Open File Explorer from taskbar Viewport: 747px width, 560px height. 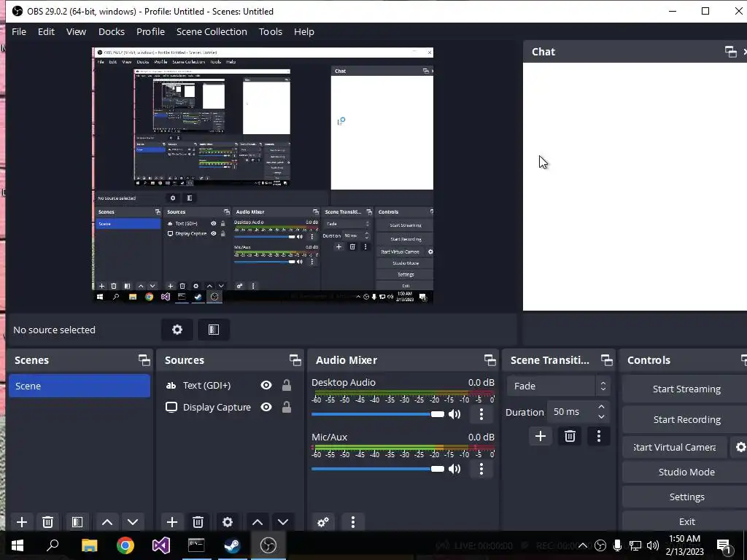89,545
